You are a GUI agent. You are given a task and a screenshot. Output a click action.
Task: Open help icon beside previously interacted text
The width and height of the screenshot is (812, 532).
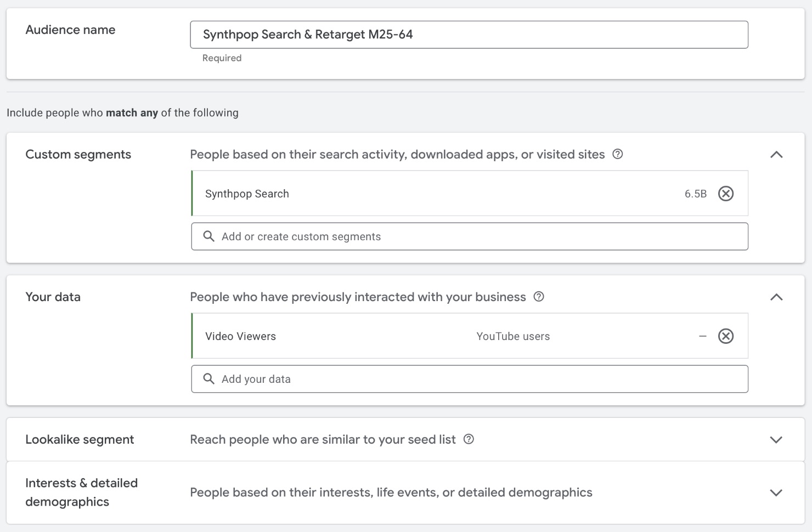[539, 297]
